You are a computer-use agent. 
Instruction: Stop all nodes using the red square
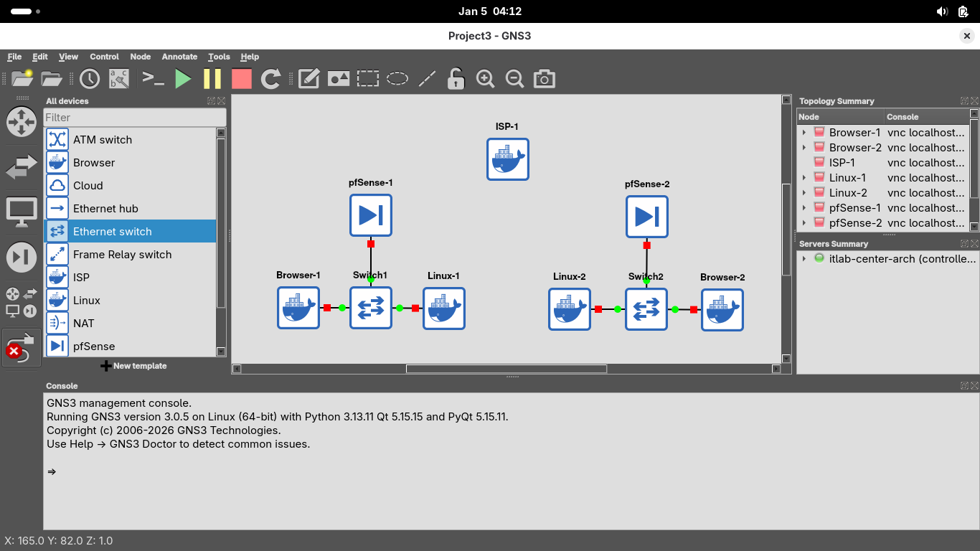pyautogui.click(x=242, y=79)
